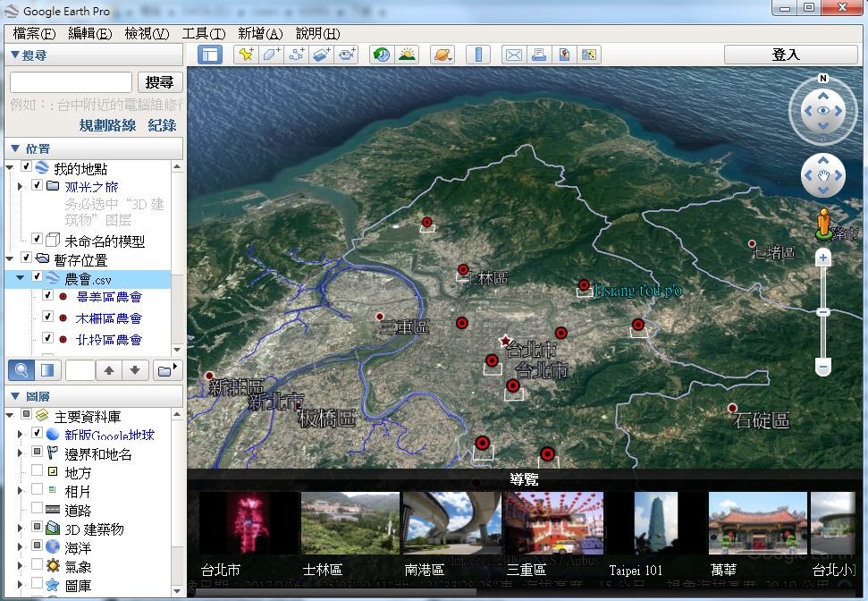Click the magnifier search-places icon in the Places panel

pyautogui.click(x=21, y=370)
